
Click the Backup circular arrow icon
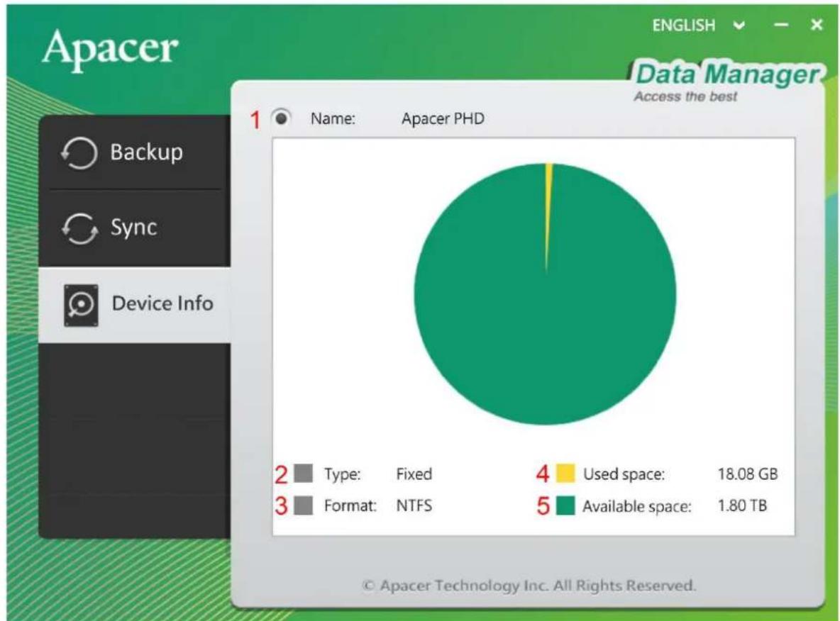[79, 152]
